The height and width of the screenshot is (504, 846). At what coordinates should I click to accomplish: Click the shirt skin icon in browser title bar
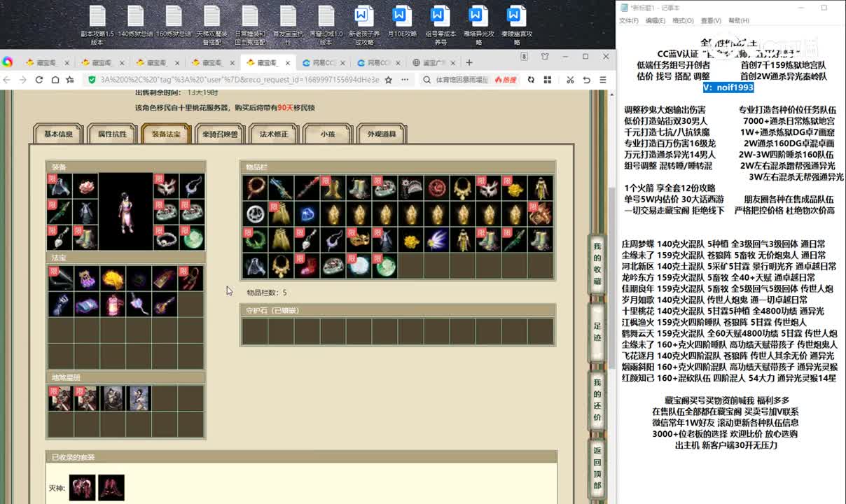coord(545,57)
